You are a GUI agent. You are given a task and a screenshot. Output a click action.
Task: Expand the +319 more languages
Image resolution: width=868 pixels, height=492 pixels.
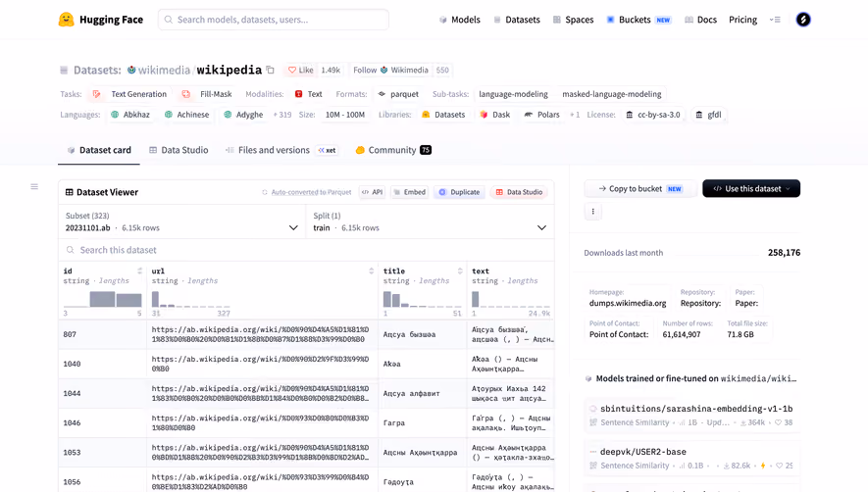click(282, 115)
